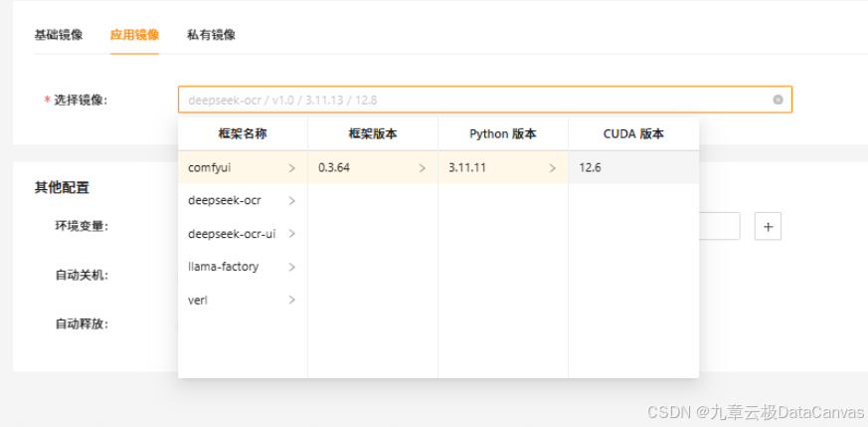Select comfyui in the framework list
Viewport: 868px width, 427px height.
tap(243, 167)
